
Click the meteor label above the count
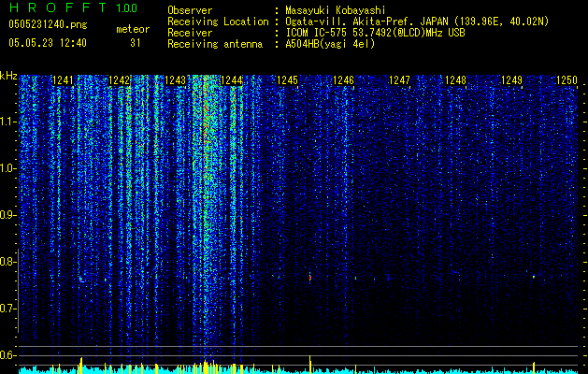click(133, 29)
